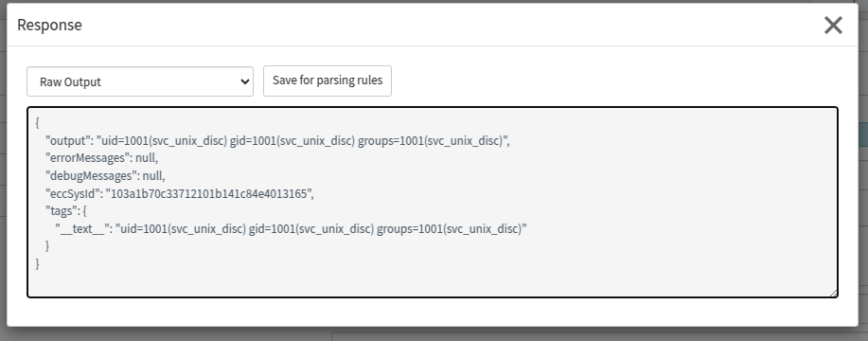Grab the textarea resize handle corner
The image size is (868, 341).
coord(833,293)
